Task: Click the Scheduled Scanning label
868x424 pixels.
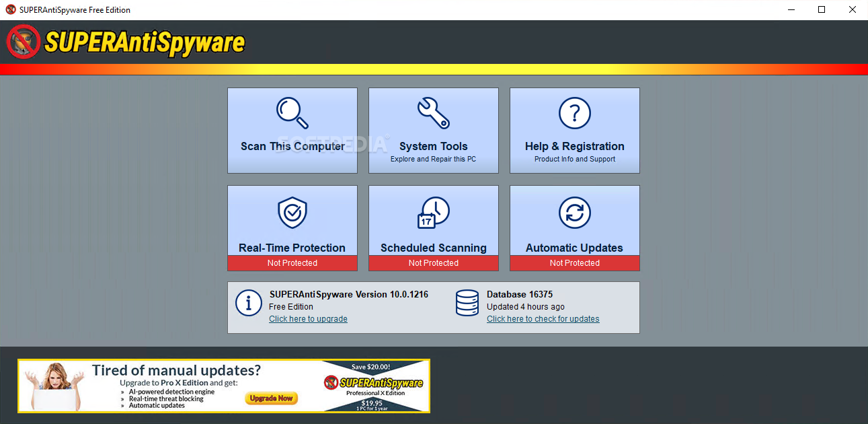Action: [x=434, y=248]
